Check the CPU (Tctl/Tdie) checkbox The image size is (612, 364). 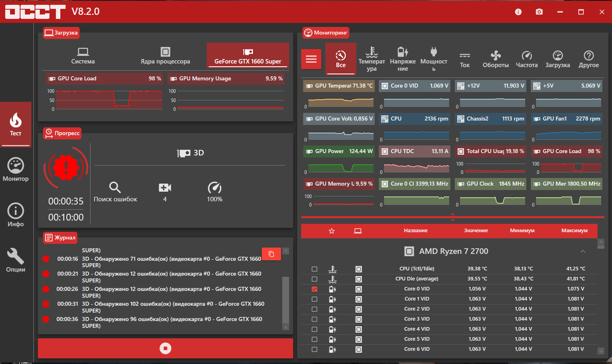click(x=314, y=269)
